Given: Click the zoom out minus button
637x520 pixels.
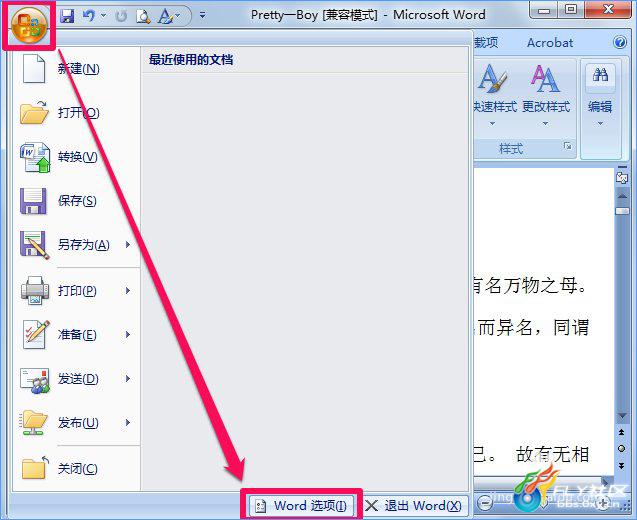Looking at the screenshot, I should 484,503.
